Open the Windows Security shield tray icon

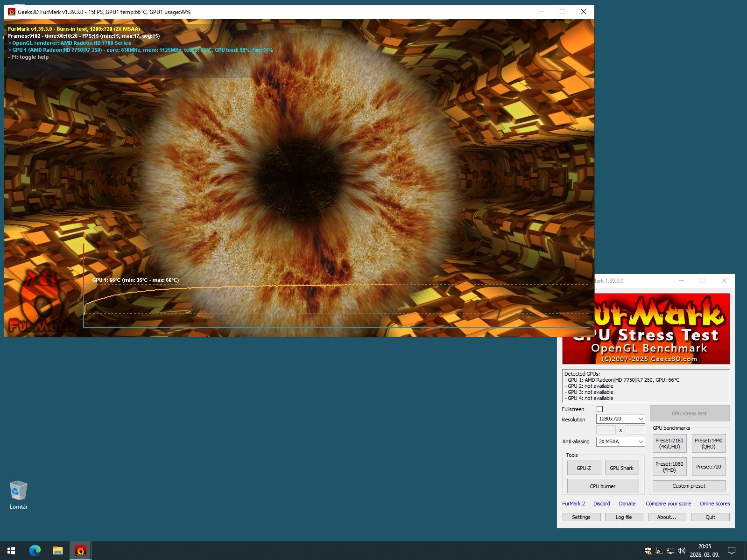point(648,551)
